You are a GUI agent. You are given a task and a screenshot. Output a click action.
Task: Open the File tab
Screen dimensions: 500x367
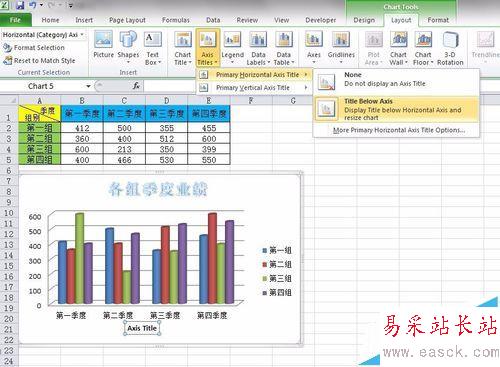pos(15,20)
